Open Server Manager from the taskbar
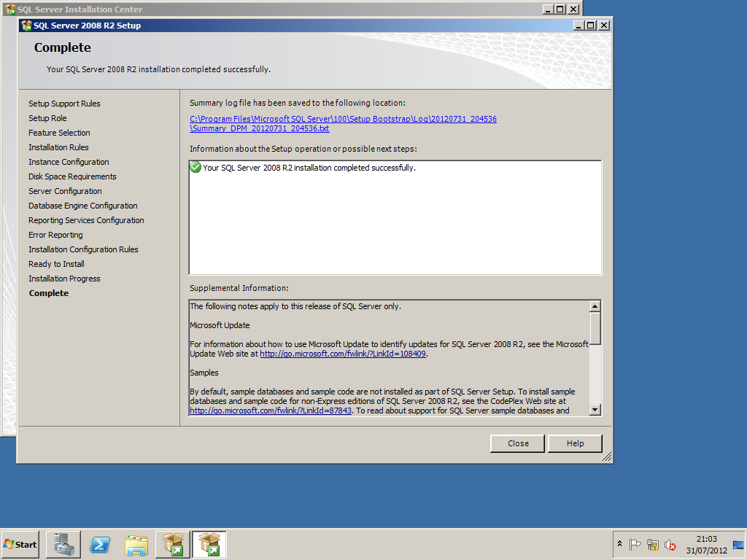 pyautogui.click(x=63, y=544)
